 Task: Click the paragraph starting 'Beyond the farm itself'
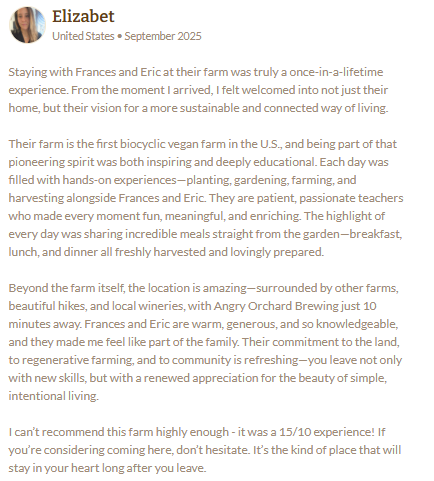tap(205, 342)
